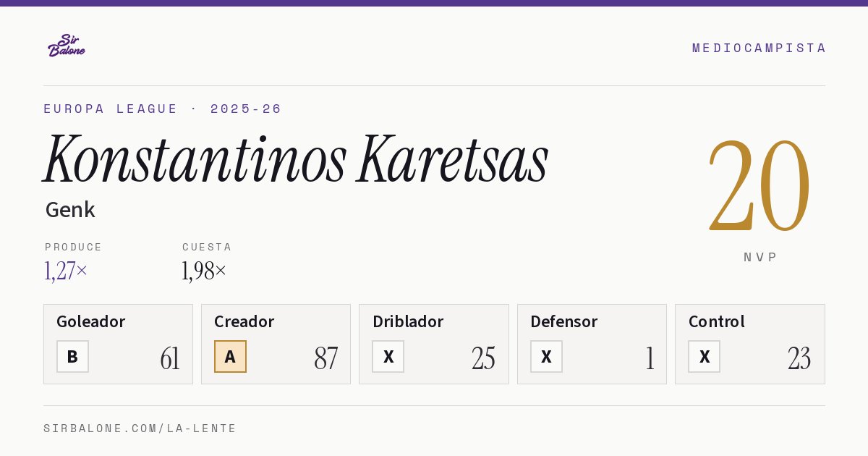Select the B grade badge under Goleador
Viewport: 868px width, 456px height.
(x=72, y=356)
